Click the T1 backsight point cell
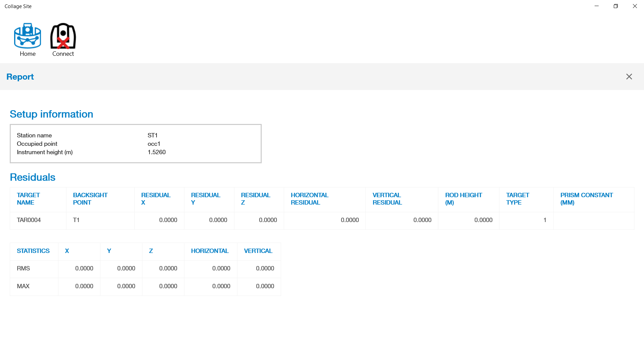 [x=76, y=220]
